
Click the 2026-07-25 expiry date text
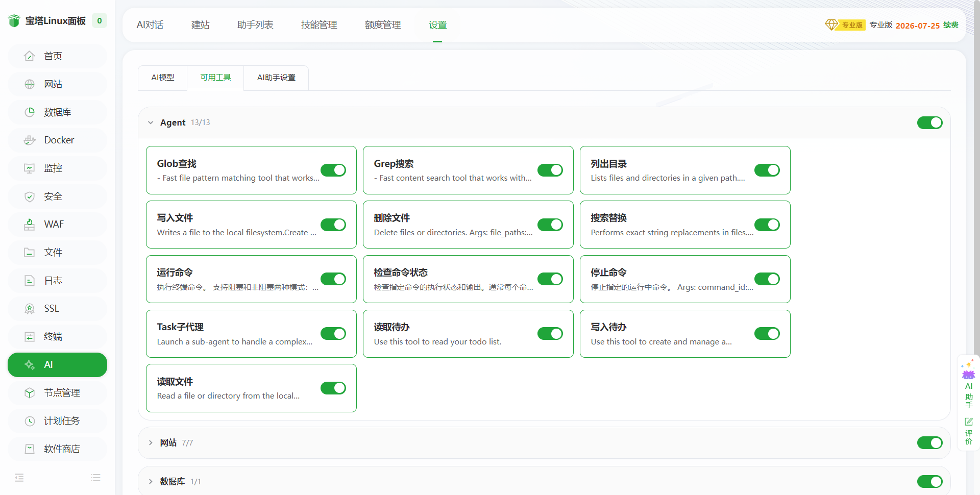coord(918,26)
